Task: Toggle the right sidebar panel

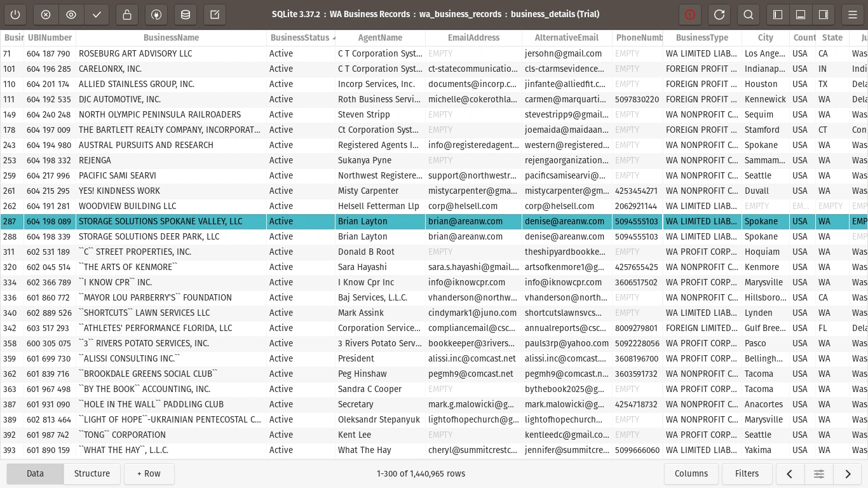Action: click(824, 15)
